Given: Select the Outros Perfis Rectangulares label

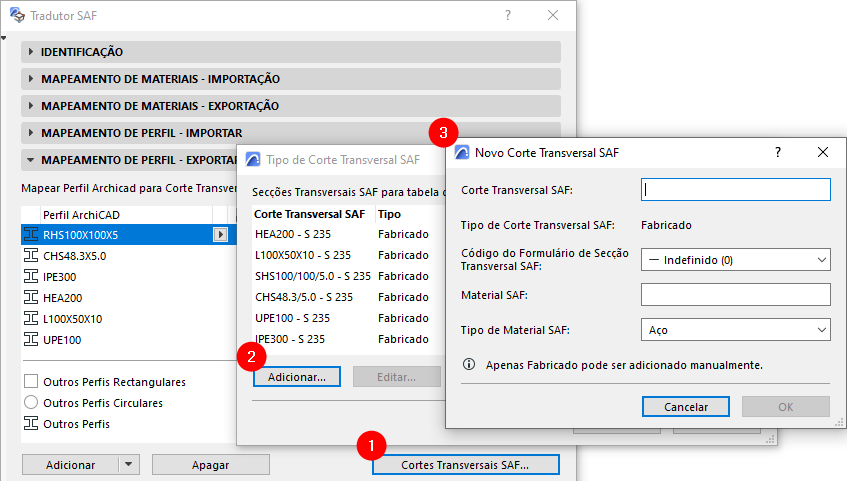Looking at the screenshot, I should click(x=115, y=382).
